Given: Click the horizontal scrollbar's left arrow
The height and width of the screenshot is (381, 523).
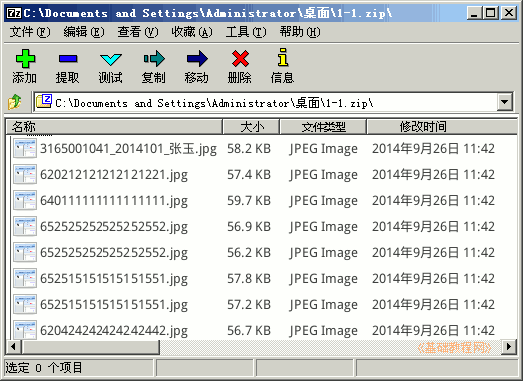Looking at the screenshot, I should [x=13, y=347].
